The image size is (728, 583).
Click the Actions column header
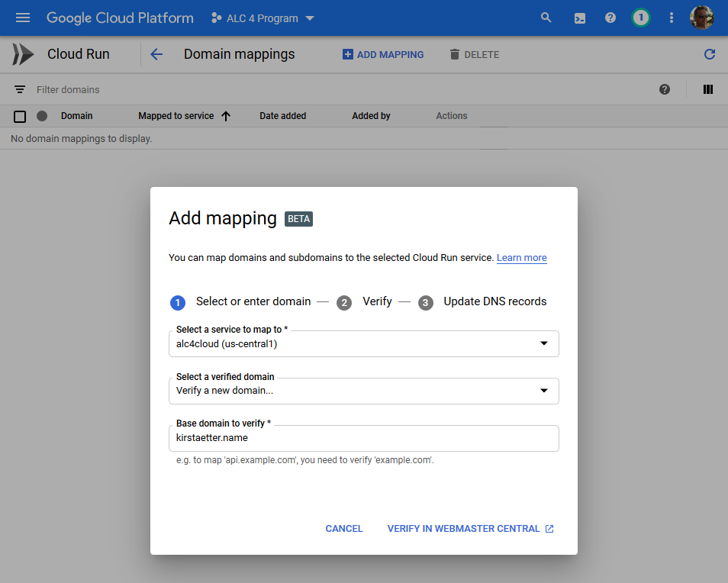[x=451, y=116]
